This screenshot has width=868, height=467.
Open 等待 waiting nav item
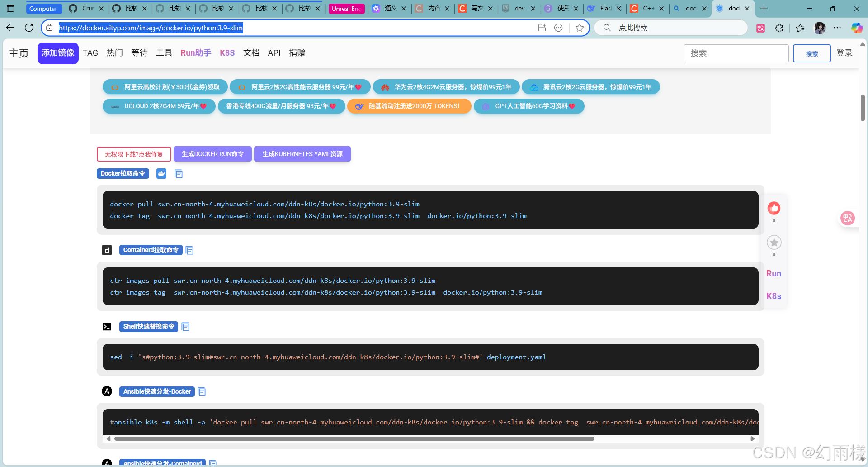(x=139, y=53)
